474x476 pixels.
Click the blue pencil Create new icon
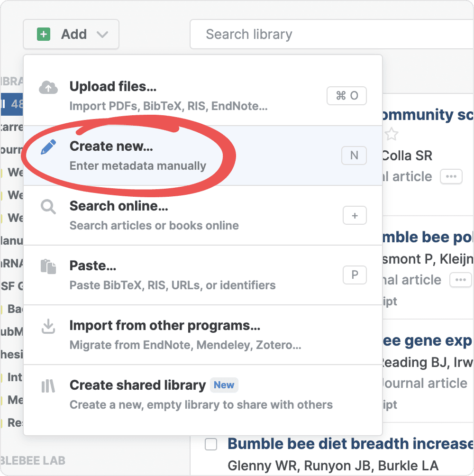click(x=48, y=147)
